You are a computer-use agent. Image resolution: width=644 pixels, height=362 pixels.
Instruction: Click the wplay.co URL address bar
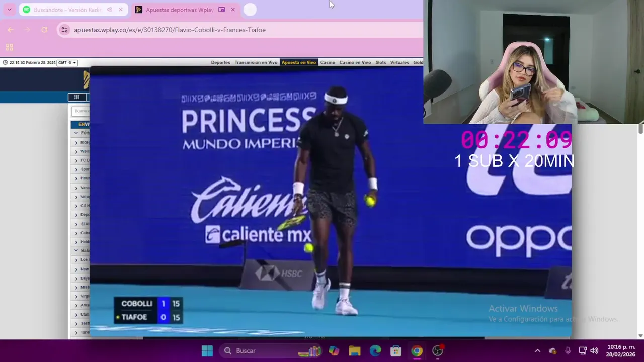tap(170, 30)
